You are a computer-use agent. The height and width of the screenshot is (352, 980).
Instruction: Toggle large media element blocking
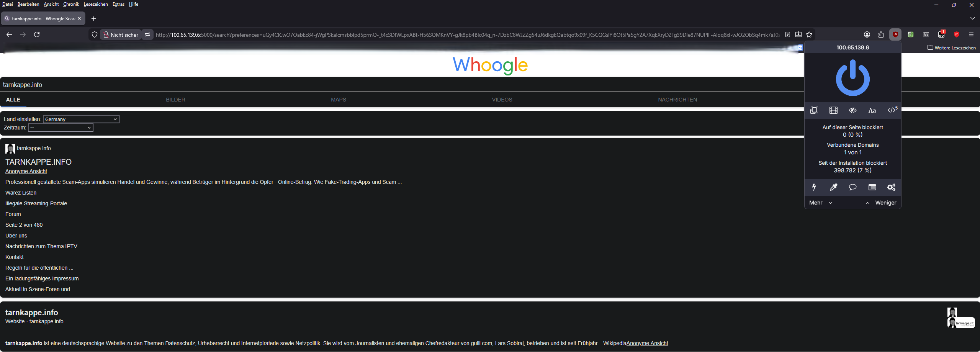click(833, 110)
